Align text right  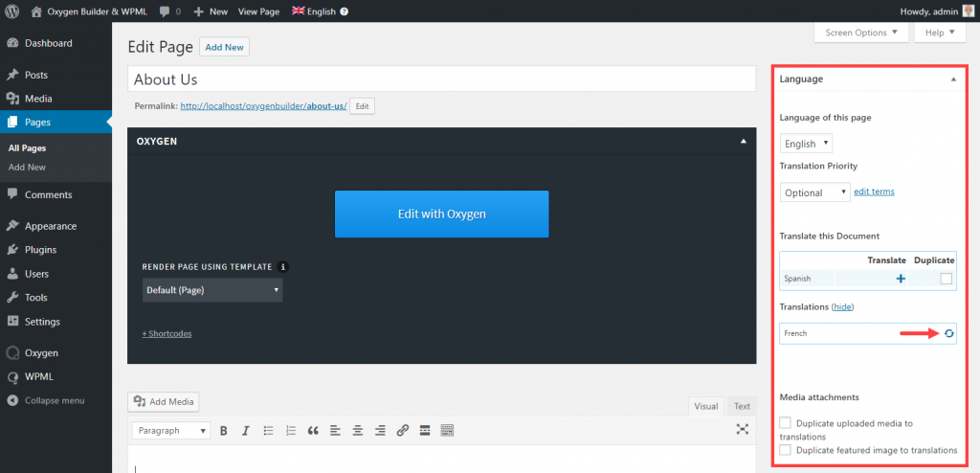pos(380,431)
